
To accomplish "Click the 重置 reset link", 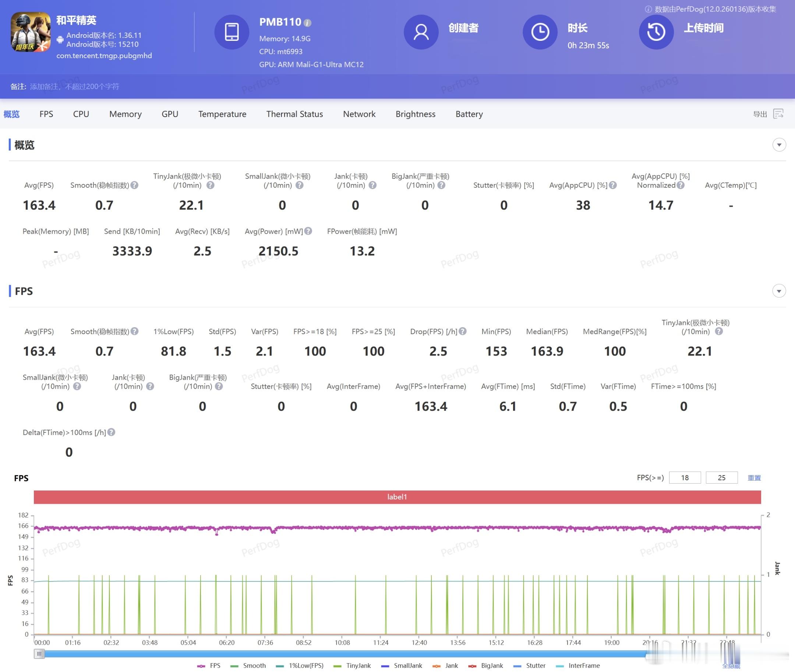I will coord(754,478).
